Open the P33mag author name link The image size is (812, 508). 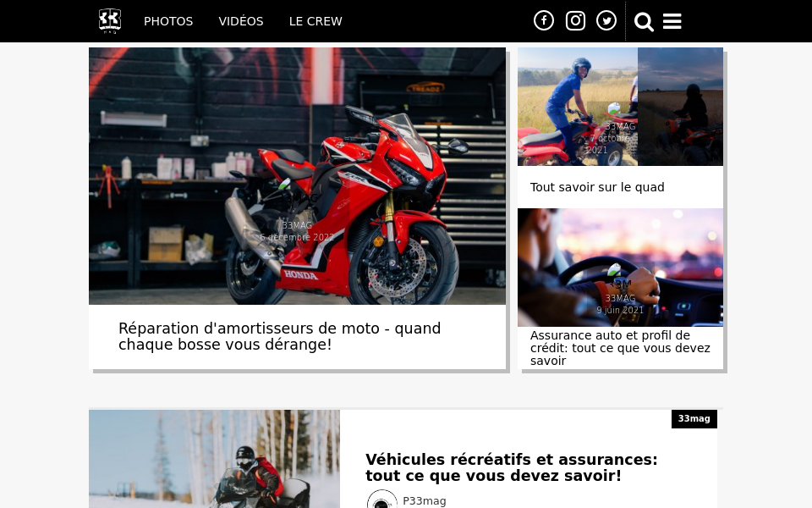425,500
